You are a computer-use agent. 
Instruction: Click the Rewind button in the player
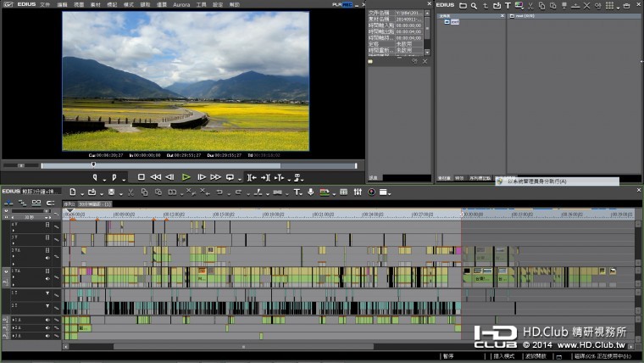[x=156, y=177]
